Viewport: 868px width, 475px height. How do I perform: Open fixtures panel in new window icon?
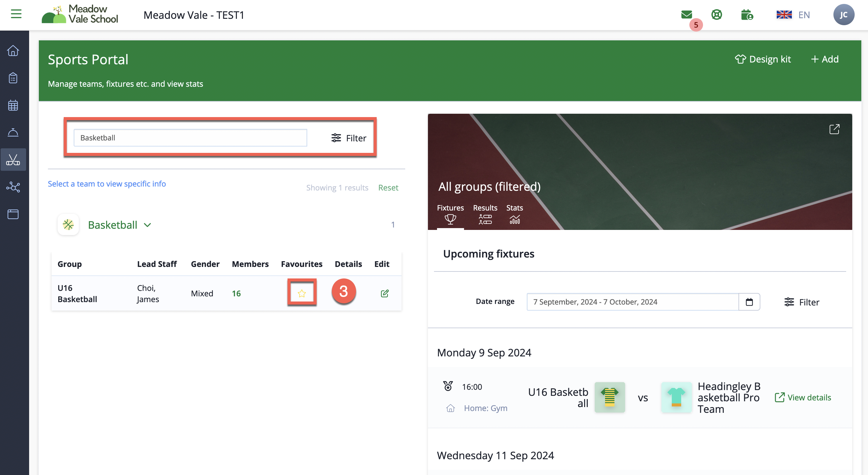click(834, 129)
